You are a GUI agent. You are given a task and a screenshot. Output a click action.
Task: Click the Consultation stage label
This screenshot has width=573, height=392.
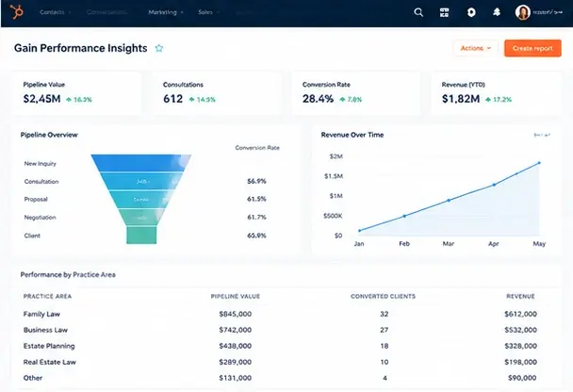coord(41,182)
